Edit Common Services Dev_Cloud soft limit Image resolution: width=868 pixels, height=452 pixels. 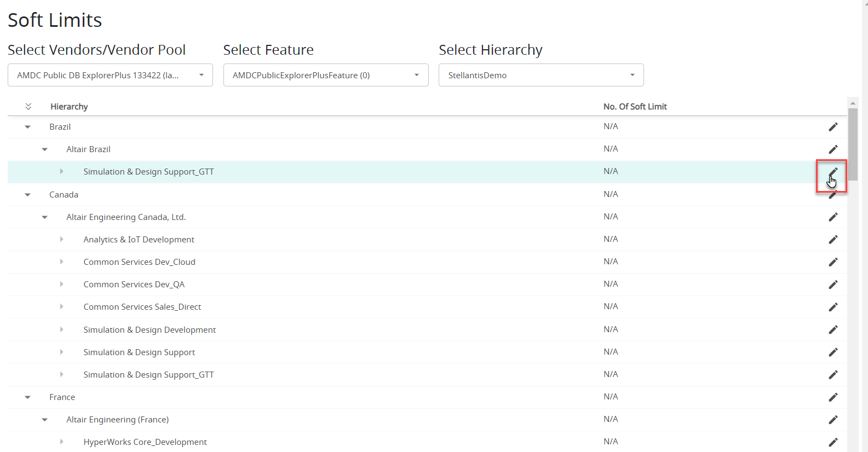833,262
